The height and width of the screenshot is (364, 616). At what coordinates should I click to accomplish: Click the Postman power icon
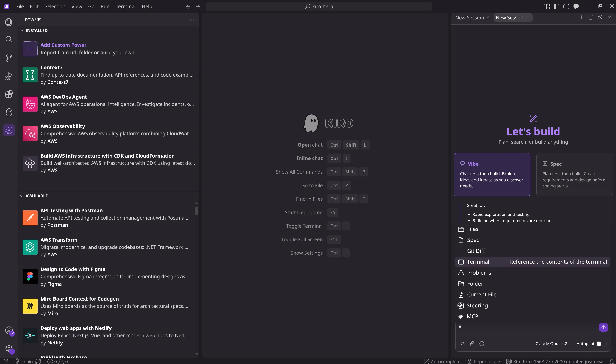tap(30, 218)
